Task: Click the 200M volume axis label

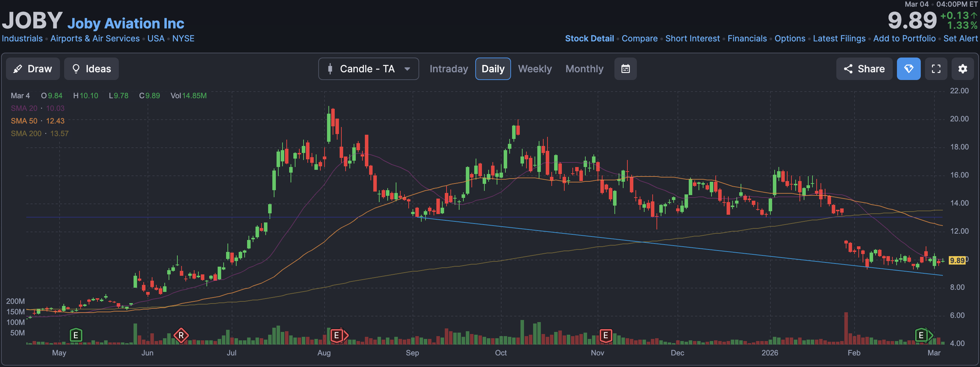Action: tap(15, 301)
